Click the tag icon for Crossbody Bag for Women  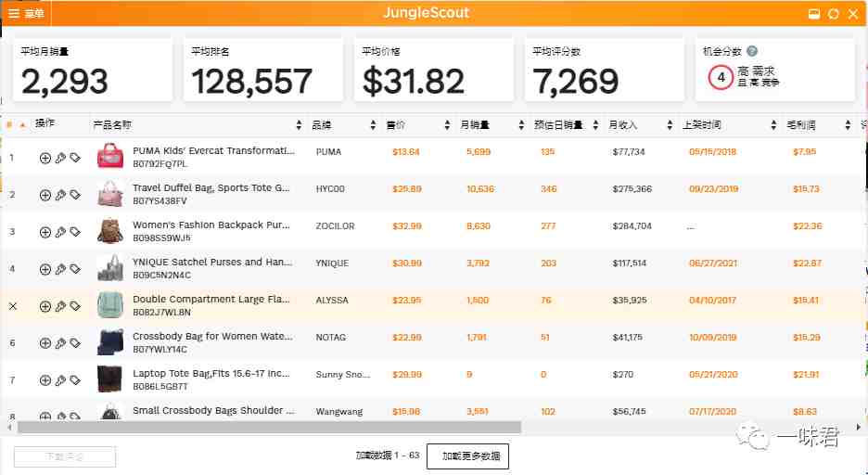[x=75, y=343]
